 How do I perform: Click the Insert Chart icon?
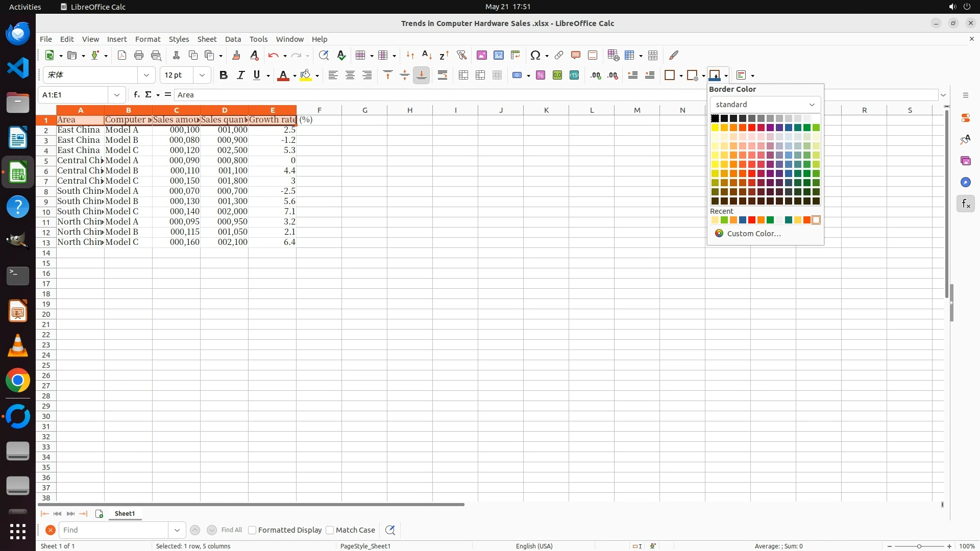click(x=499, y=55)
